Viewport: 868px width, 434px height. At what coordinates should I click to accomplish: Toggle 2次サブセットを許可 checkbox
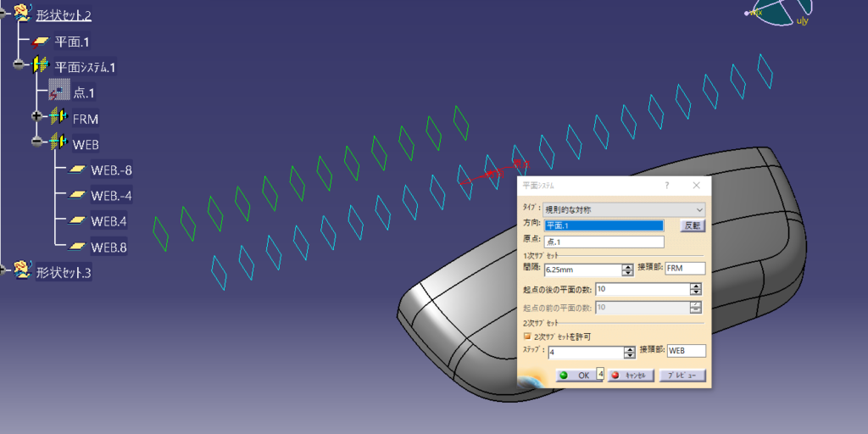[x=526, y=336]
